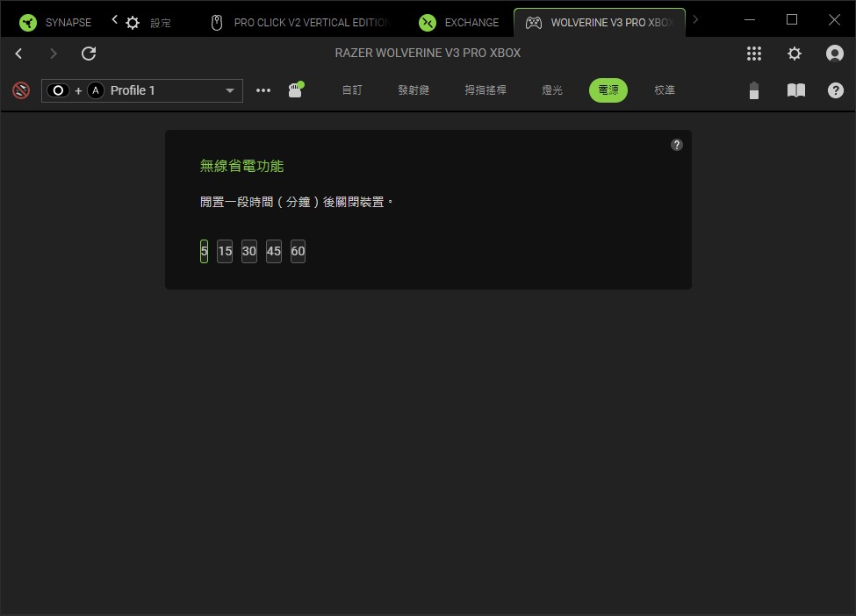Switch to the 燈光 lighting tab
This screenshot has height=616, width=856.
click(552, 90)
